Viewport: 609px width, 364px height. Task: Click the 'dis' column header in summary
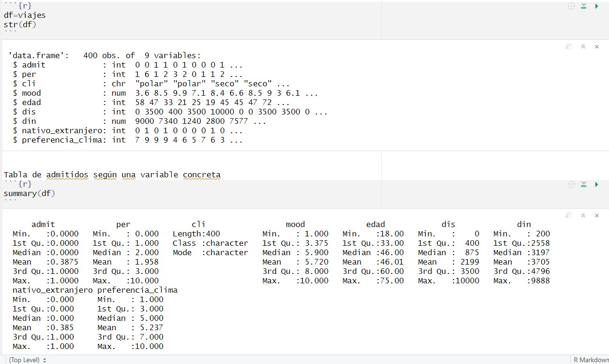[448, 224]
